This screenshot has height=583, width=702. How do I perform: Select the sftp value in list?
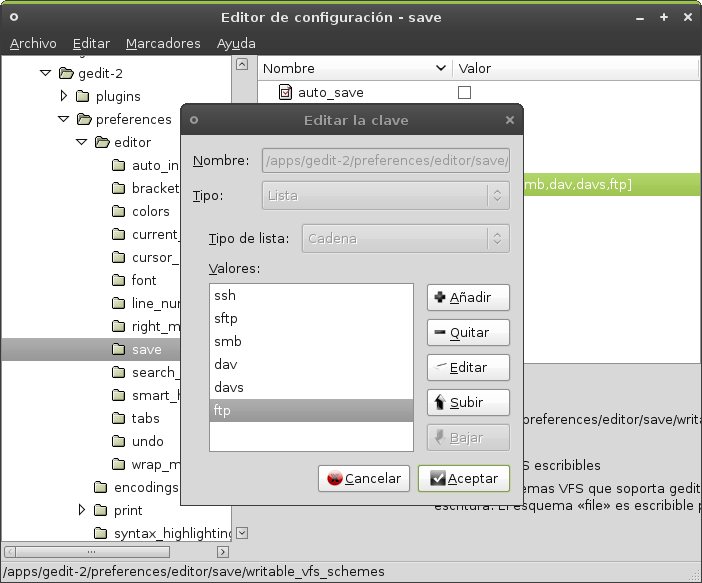311,318
